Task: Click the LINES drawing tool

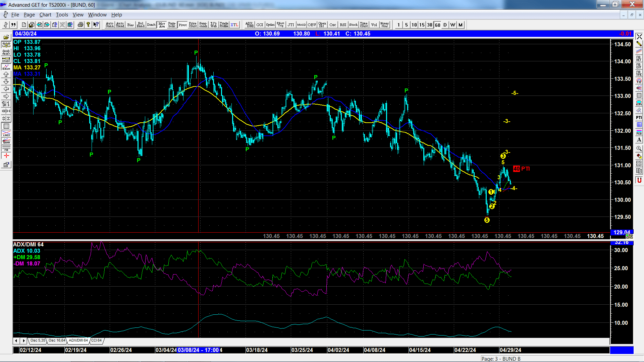Action: point(6,133)
